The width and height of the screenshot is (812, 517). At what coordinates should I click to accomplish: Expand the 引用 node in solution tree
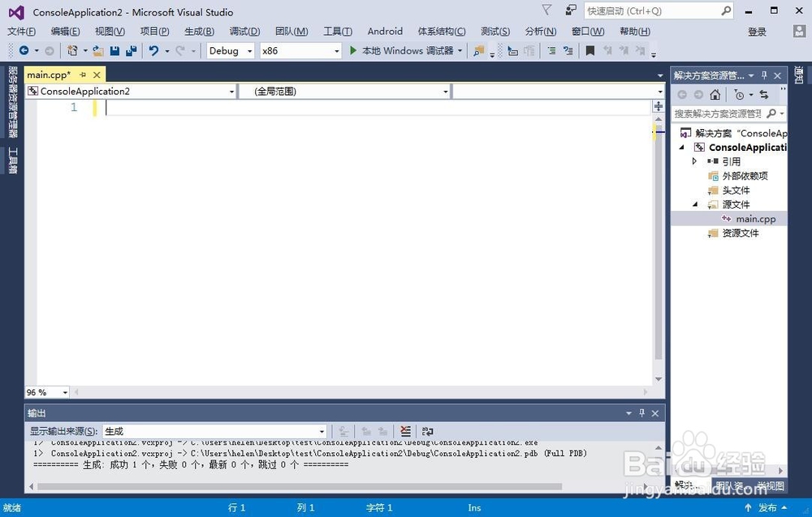coord(694,162)
